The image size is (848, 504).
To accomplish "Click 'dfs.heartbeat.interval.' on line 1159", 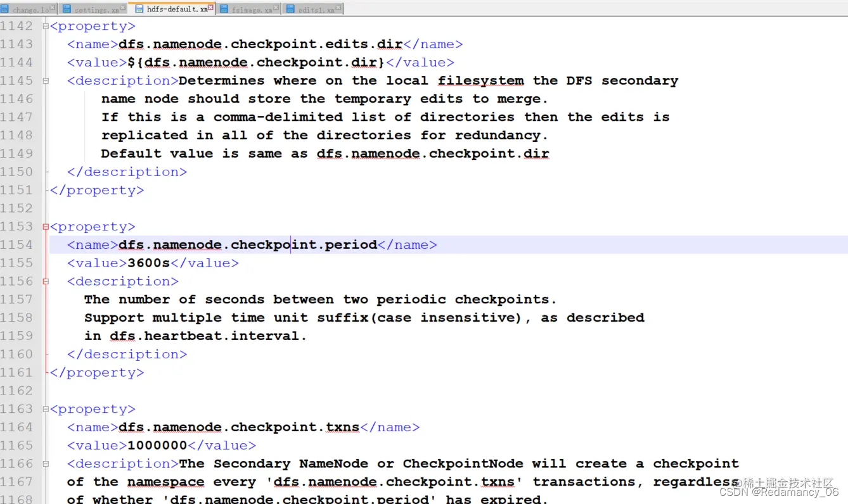I will 209,336.
